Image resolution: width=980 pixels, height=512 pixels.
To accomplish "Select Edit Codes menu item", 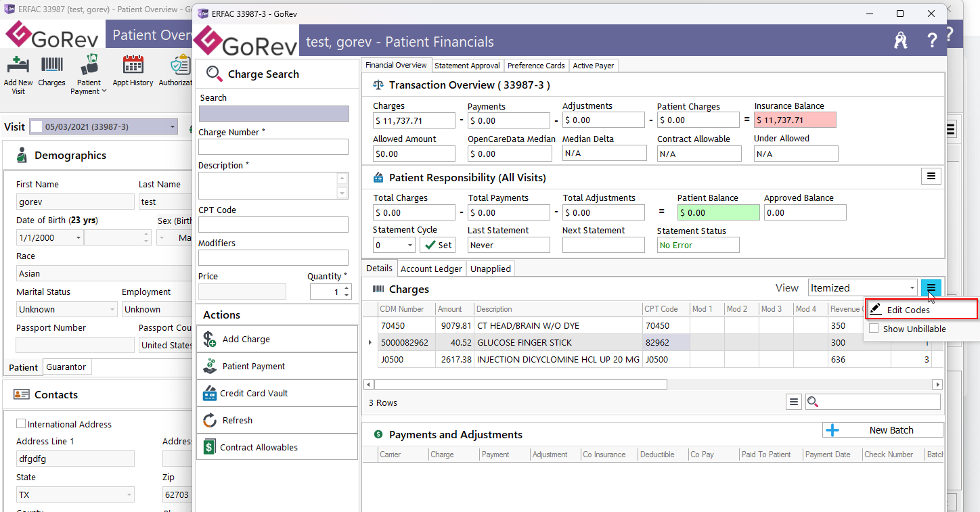I will (x=922, y=310).
